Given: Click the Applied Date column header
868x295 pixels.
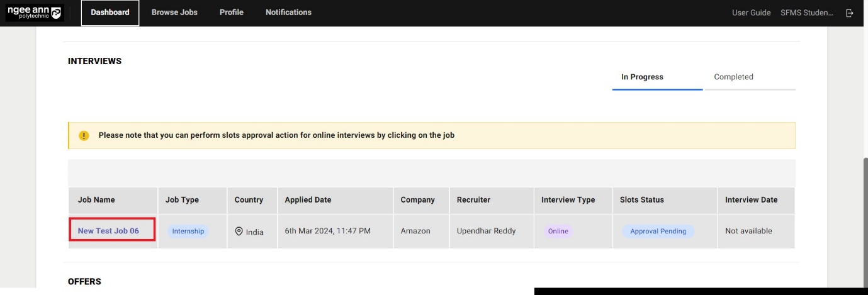Looking at the screenshot, I should (308, 200).
